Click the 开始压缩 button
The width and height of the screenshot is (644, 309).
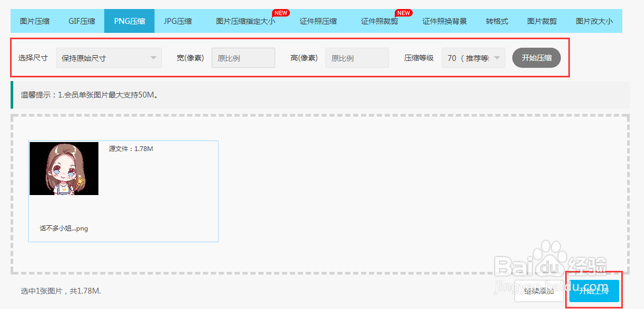tap(536, 58)
